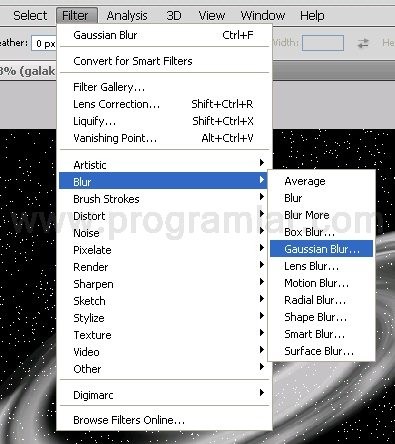Open the Smart Blur dialog
Screen dimensions: 395x444
click(x=321, y=334)
